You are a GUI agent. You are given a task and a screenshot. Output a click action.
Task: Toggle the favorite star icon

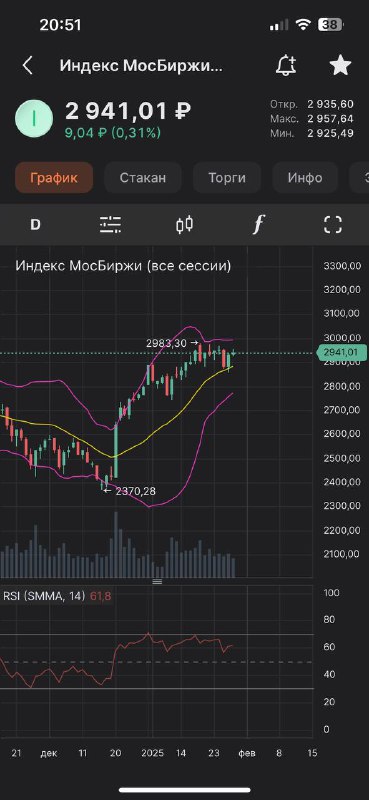[x=340, y=65]
